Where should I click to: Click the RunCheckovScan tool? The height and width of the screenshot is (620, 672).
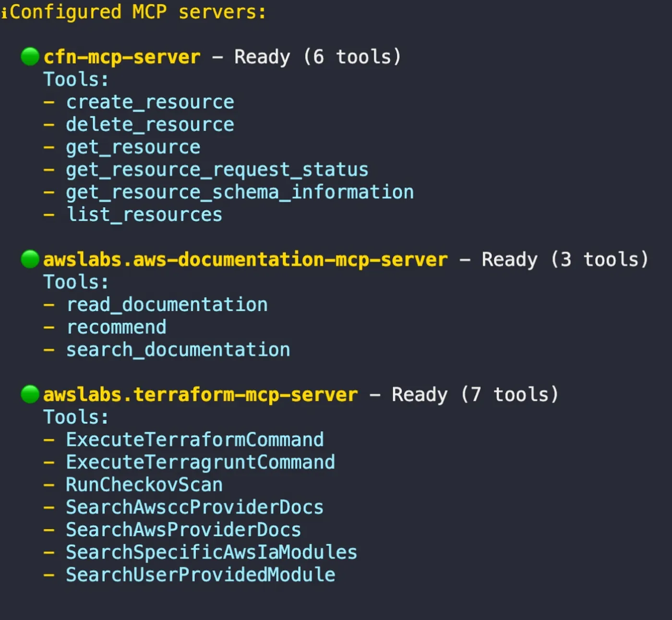pyautogui.click(x=144, y=485)
